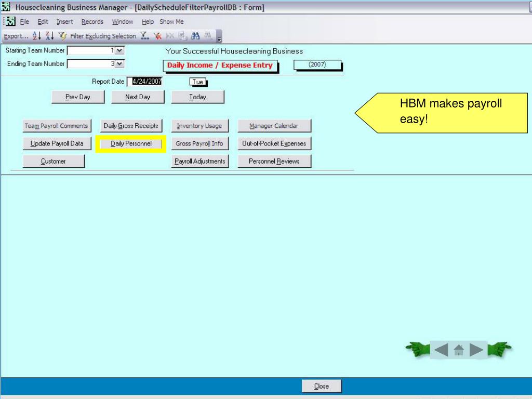Open Filter By Form funnel icon
This screenshot has height=399, width=532.
[x=145, y=36]
